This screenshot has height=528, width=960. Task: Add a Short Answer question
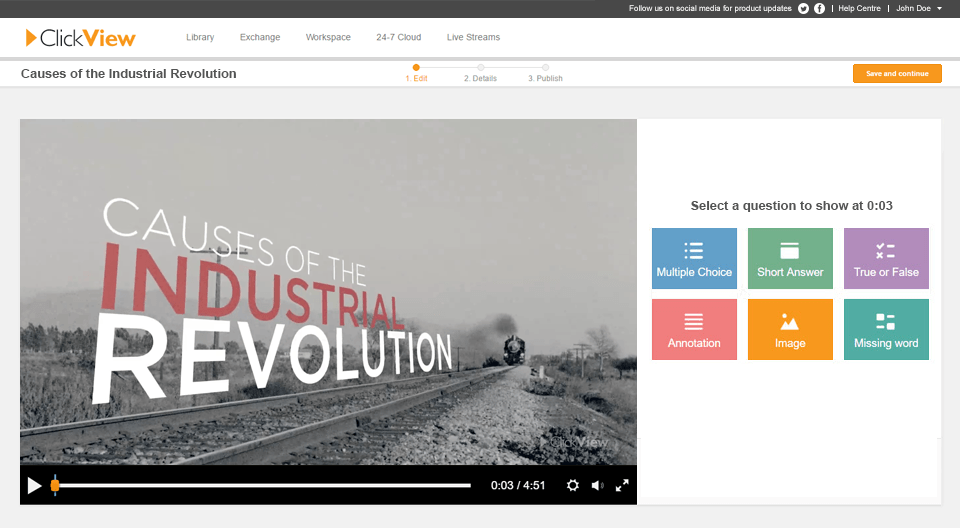click(x=790, y=258)
